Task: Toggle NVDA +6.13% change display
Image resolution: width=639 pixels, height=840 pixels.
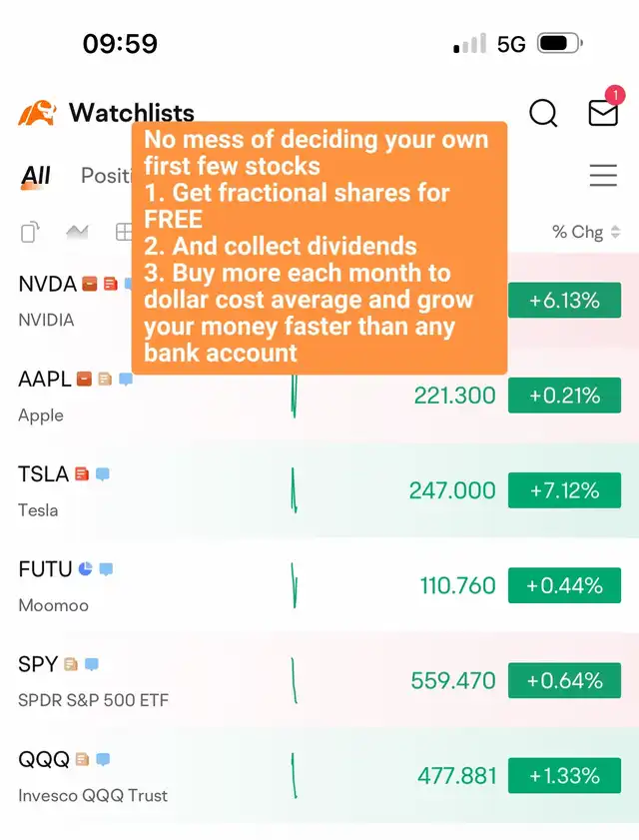Action: click(564, 300)
